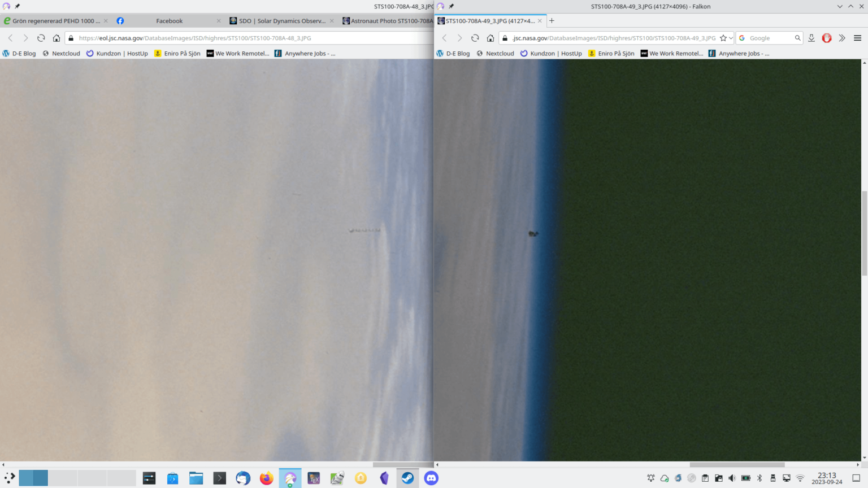Image resolution: width=868 pixels, height=488 pixels.
Task: Launch Discord from the taskbar
Action: click(431, 478)
